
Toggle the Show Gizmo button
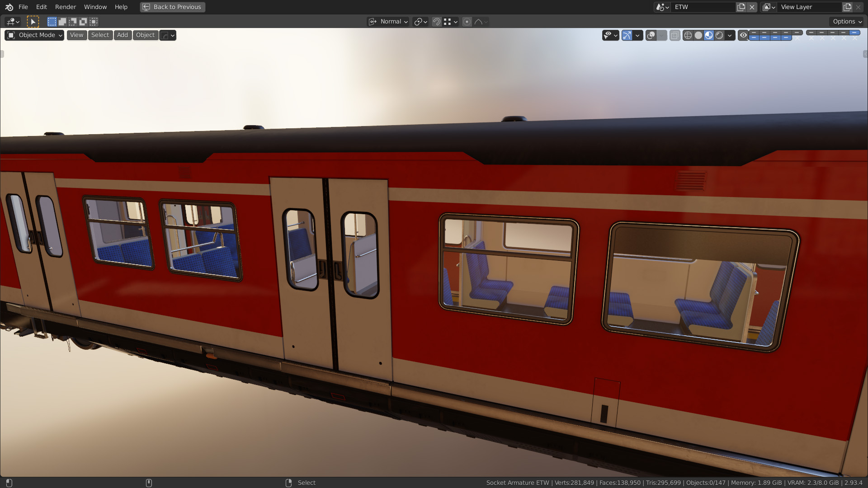point(627,35)
